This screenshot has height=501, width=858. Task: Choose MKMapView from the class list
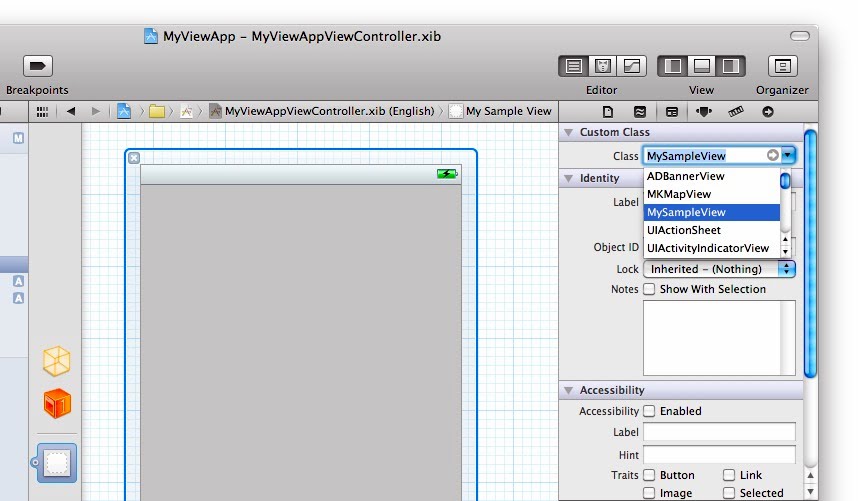(x=679, y=194)
